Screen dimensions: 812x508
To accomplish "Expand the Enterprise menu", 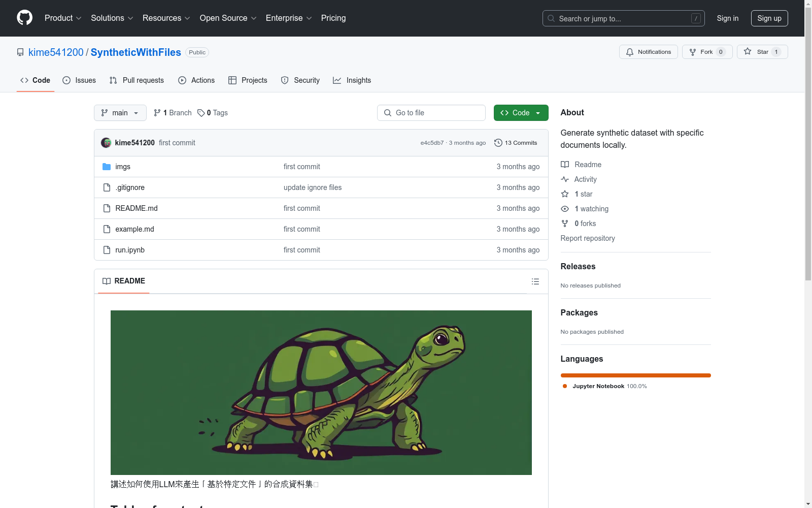I will [289, 18].
